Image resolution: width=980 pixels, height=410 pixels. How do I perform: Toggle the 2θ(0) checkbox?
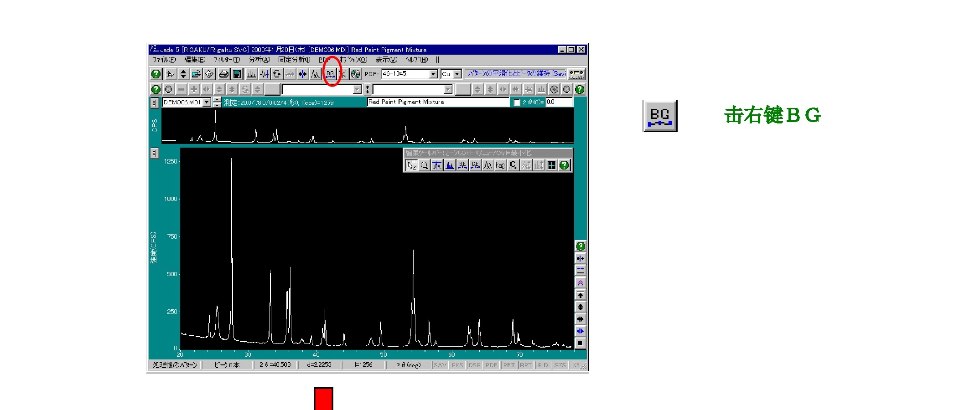[x=517, y=102]
